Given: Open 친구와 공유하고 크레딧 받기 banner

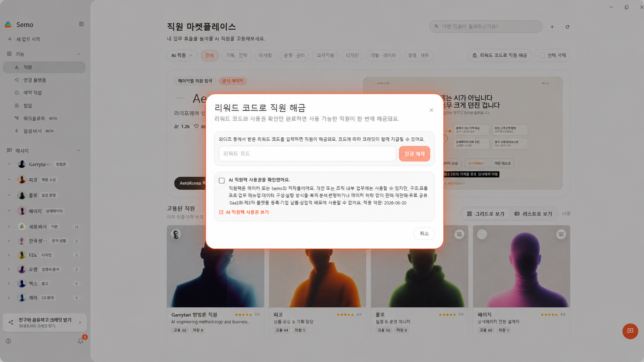Looking at the screenshot, I should tap(45, 322).
